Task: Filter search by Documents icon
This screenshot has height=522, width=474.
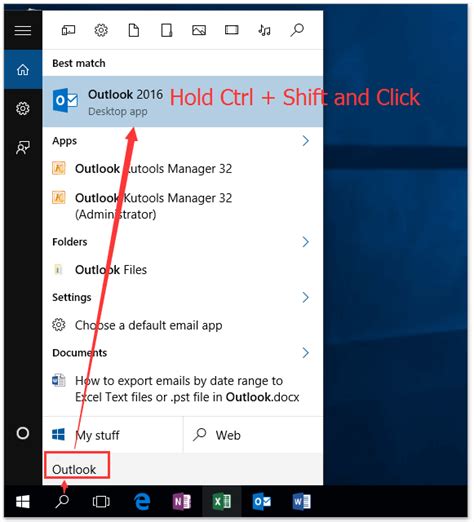Action: pos(134,30)
